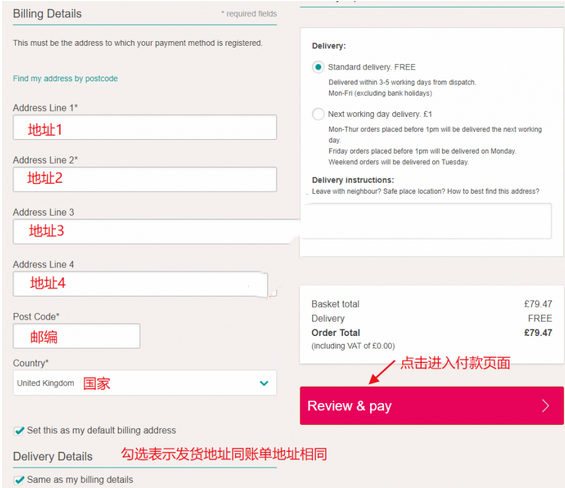565x488 pixels.
Task: Focus the Address Line 2 field
Action: [x=145, y=179]
